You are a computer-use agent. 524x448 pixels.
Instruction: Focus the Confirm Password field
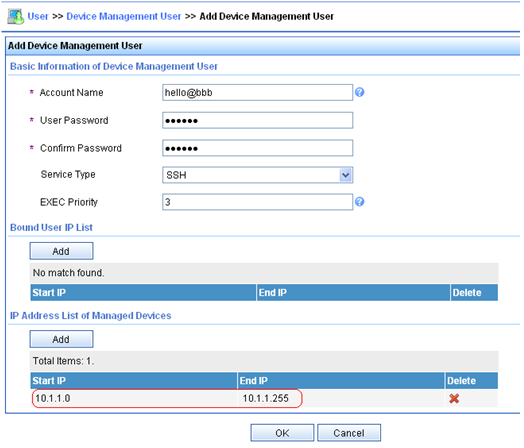click(257, 148)
